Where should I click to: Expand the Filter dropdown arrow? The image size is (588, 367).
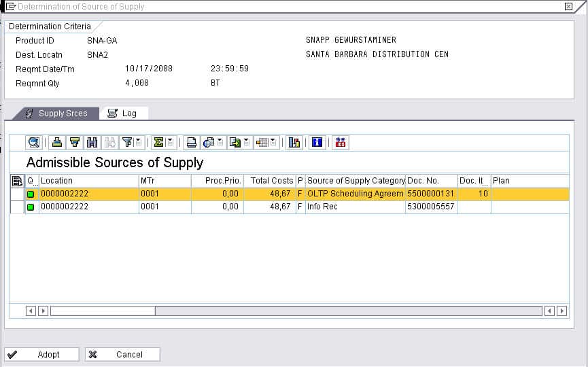pyautogui.click(x=138, y=142)
